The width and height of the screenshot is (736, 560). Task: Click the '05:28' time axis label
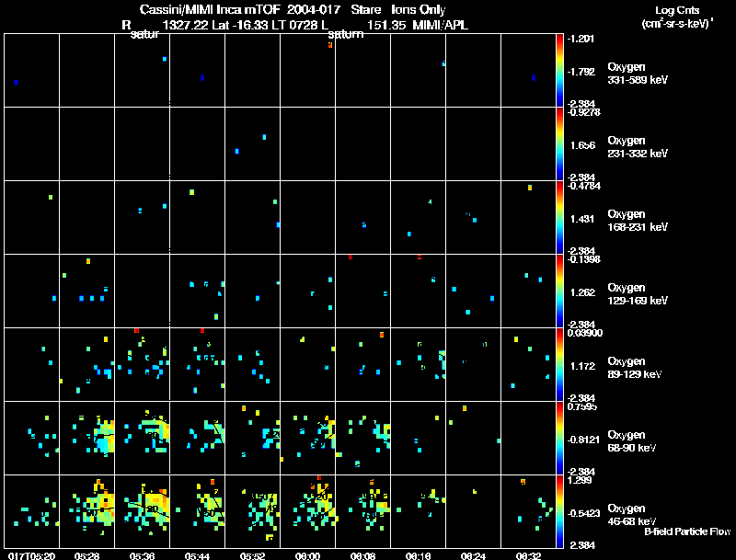click(86, 555)
